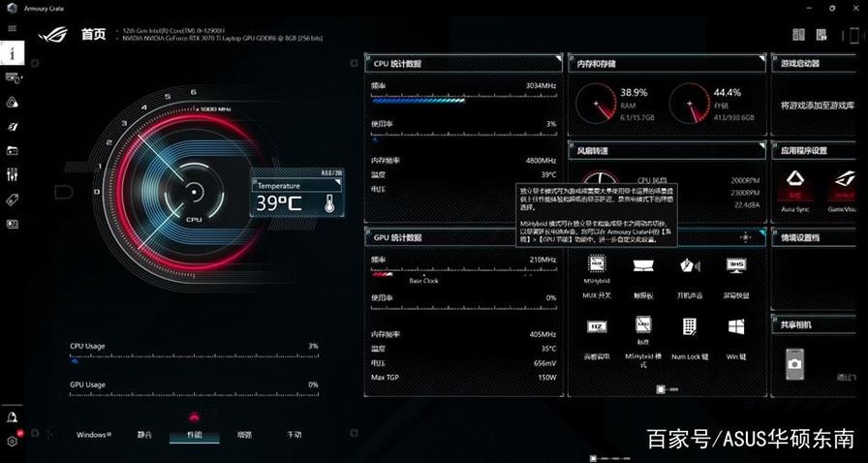Toggle the Win 键 setting
The height and width of the screenshot is (463, 868).
coord(736,339)
